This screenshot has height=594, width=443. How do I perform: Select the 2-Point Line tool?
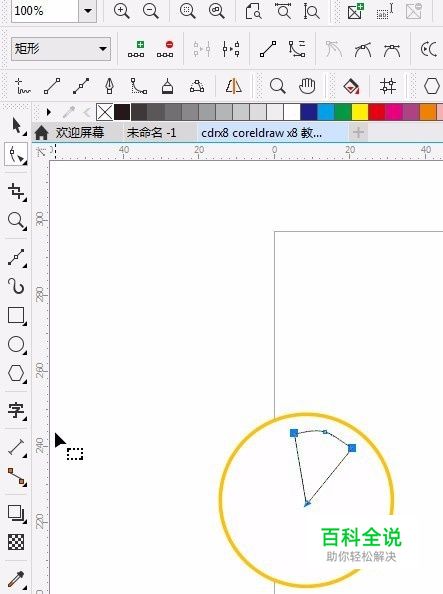click(52, 86)
